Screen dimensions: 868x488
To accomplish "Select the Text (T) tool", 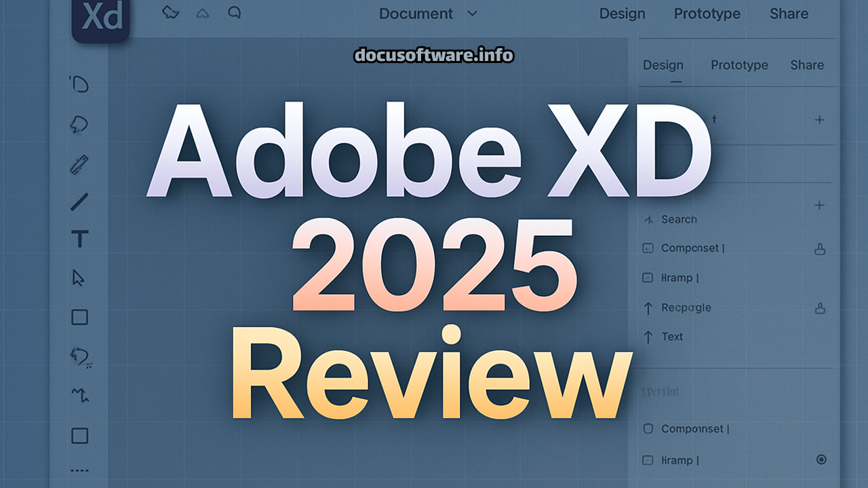I will [x=80, y=239].
